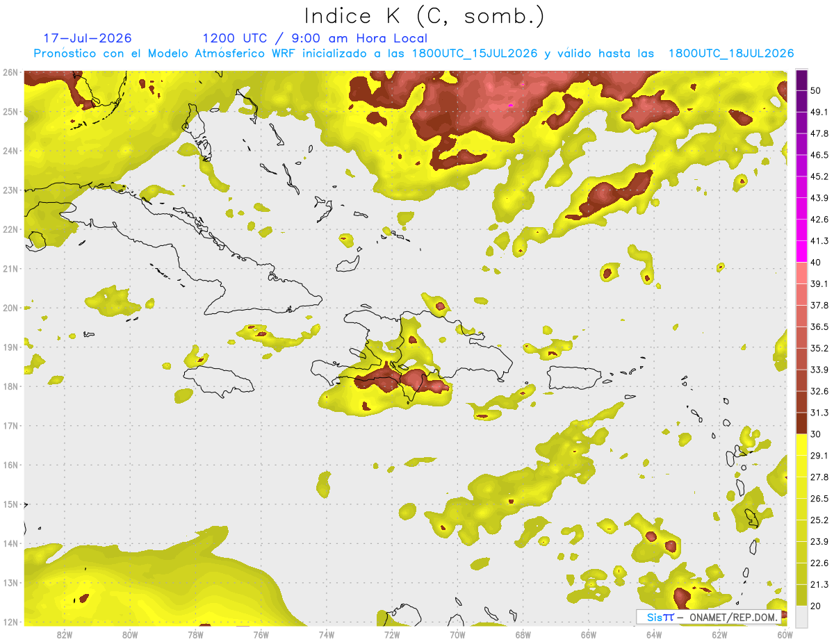Click the '70W' longitude label
The height and width of the screenshot is (644, 834).
pos(457,634)
